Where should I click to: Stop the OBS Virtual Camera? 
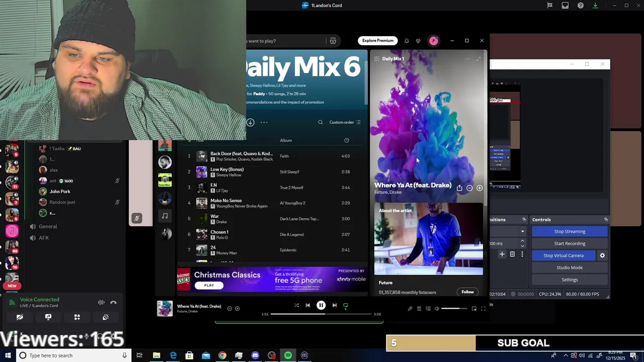pyautogui.click(x=563, y=255)
